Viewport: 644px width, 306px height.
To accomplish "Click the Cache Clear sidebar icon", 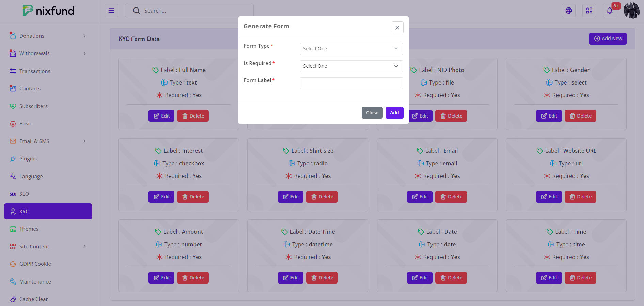I will (13, 299).
